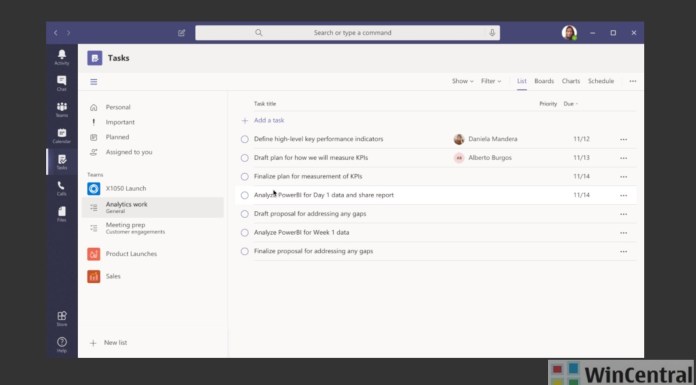The width and height of the screenshot is (696, 385).
Task: Switch to the Boards tab
Action: click(544, 81)
